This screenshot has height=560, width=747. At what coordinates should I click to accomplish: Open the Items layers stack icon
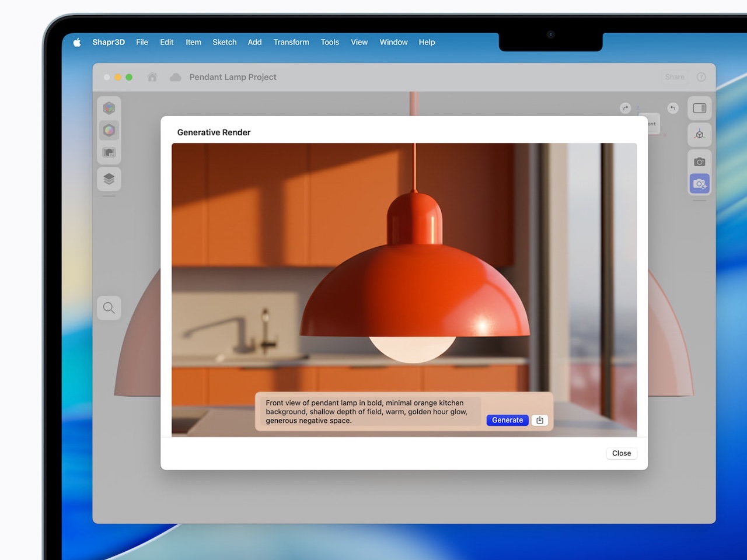pyautogui.click(x=109, y=179)
